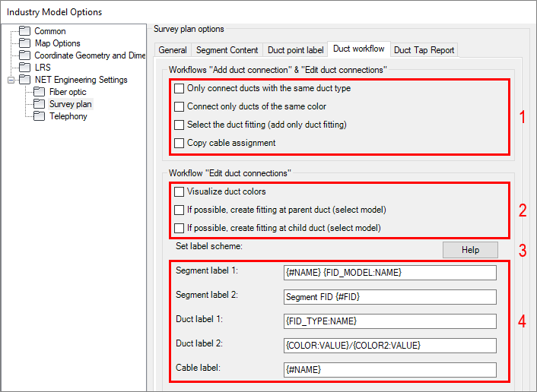Open the Duct Tap Report tab
Image resolution: width=537 pixels, height=392 pixels.
pyautogui.click(x=424, y=50)
